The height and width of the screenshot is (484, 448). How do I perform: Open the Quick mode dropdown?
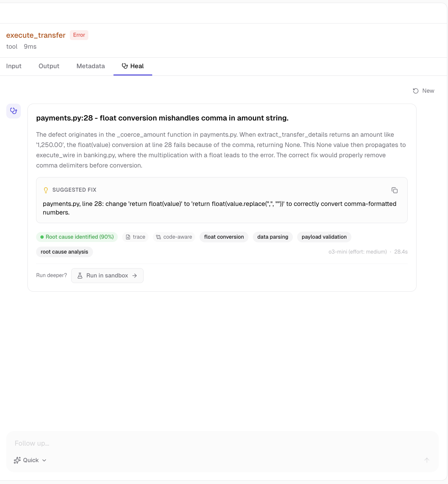30,460
